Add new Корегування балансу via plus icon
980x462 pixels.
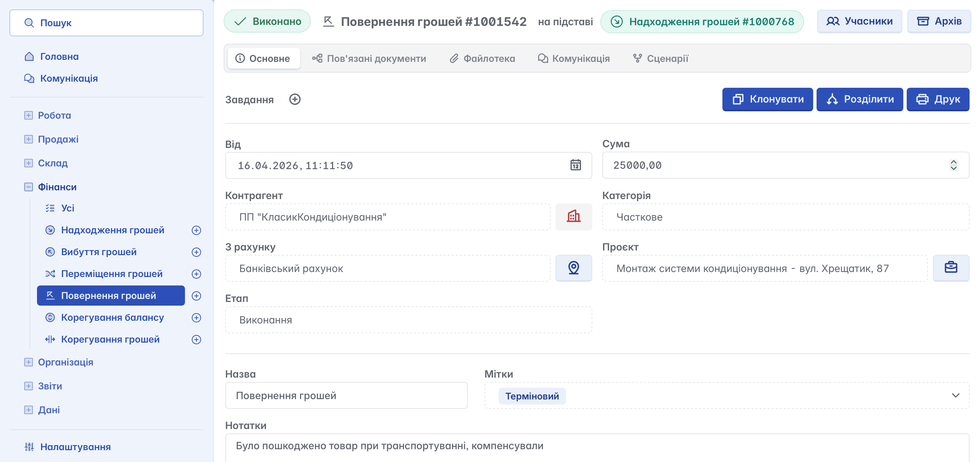click(x=196, y=317)
